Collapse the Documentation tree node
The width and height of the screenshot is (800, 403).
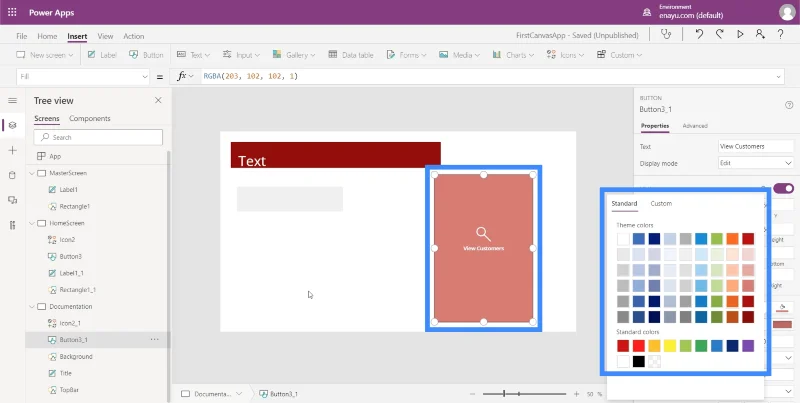(32, 307)
